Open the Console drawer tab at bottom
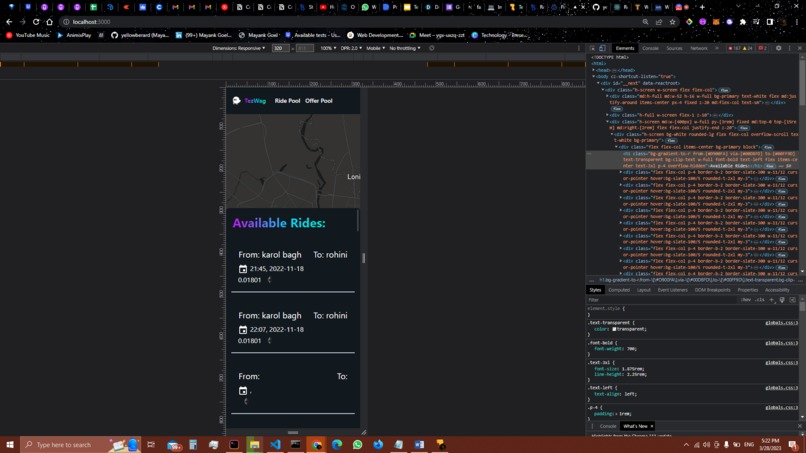The width and height of the screenshot is (806, 453). click(x=608, y=426)
